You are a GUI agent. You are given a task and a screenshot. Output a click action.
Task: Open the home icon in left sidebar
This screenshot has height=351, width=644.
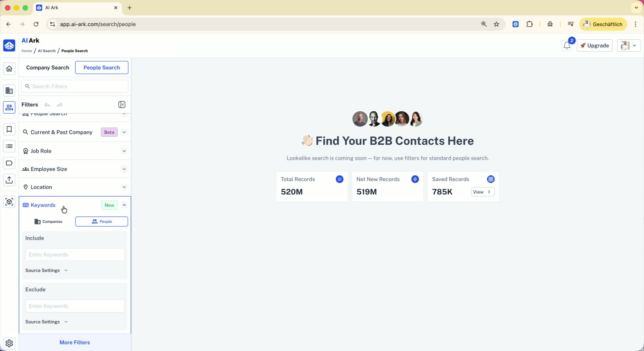click(9, 69)
